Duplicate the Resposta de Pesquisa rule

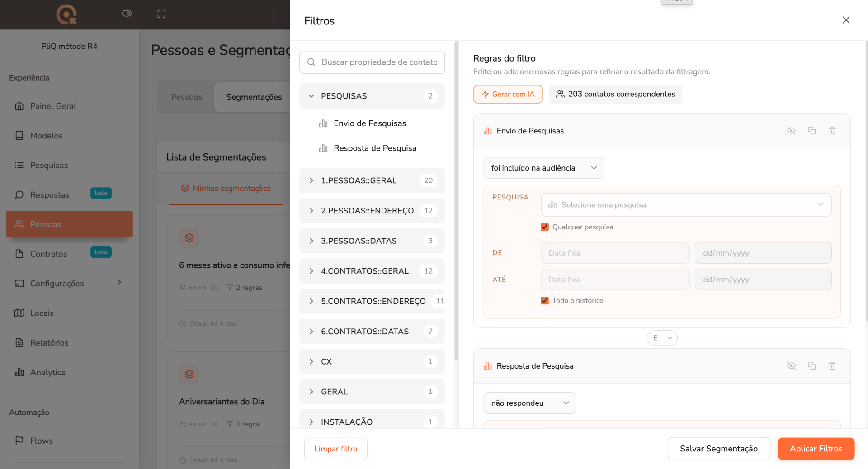pyautogui.click(x=811, y=366)
